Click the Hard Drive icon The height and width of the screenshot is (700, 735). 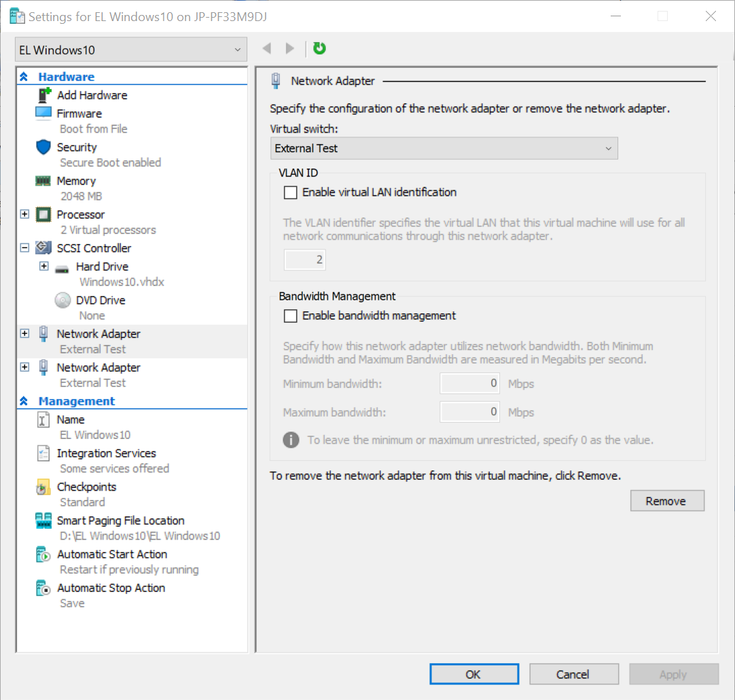tap(62, 269)
